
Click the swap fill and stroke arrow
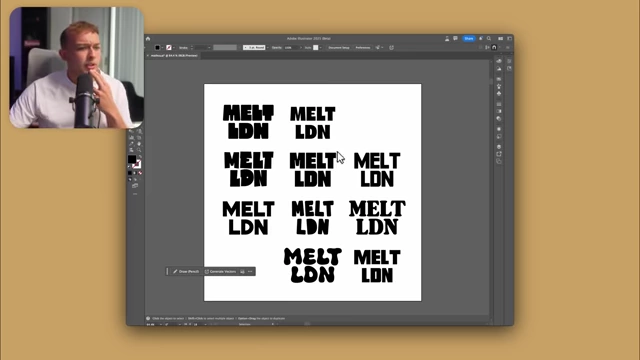pyautogui.click(x=140, y=157)
